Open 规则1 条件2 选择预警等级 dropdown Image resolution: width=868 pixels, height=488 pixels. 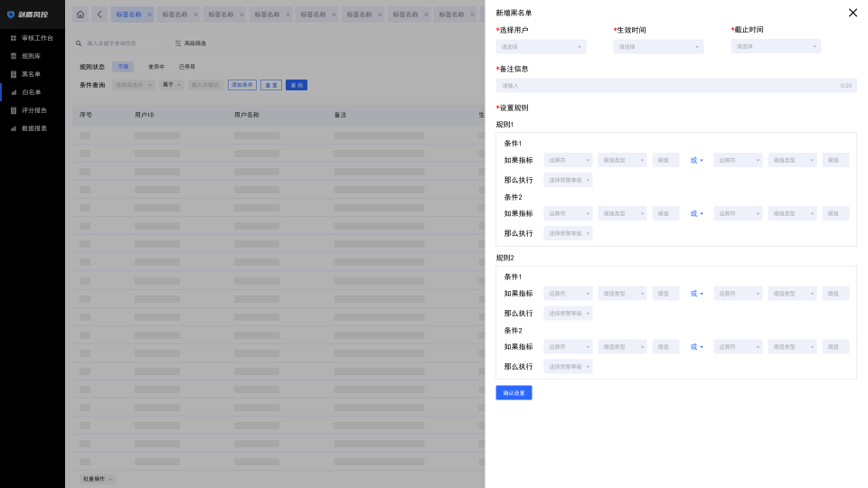coord(568,233)
